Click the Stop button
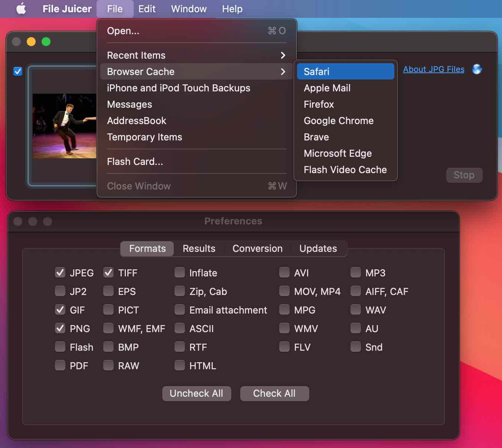The width and height of the screenshot is (502, 448). [464, 175]
